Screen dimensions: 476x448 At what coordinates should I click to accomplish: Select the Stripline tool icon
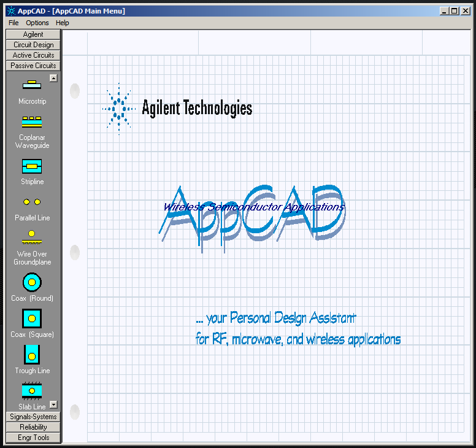pyautogui.click(x=32, y=166)
